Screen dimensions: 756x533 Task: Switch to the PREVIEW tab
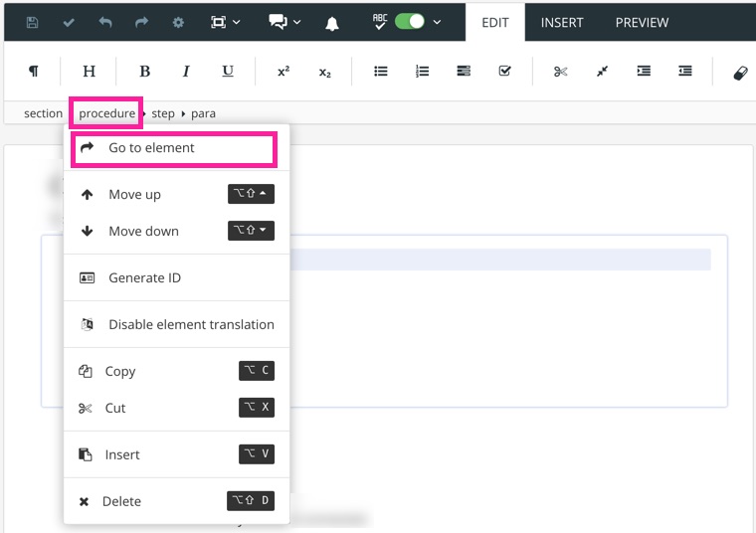(642, 22)
